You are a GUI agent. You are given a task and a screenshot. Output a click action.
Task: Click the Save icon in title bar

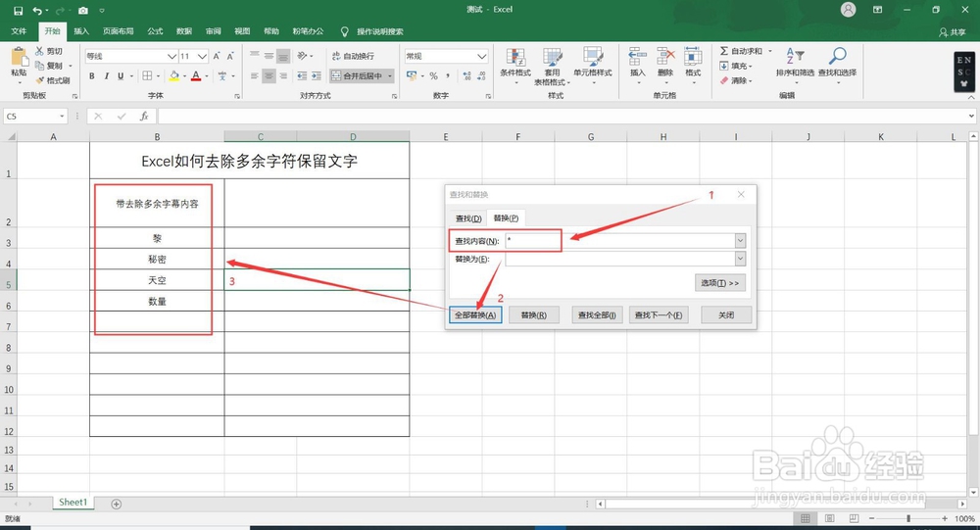pyautogui.click(x=18, y=11)
